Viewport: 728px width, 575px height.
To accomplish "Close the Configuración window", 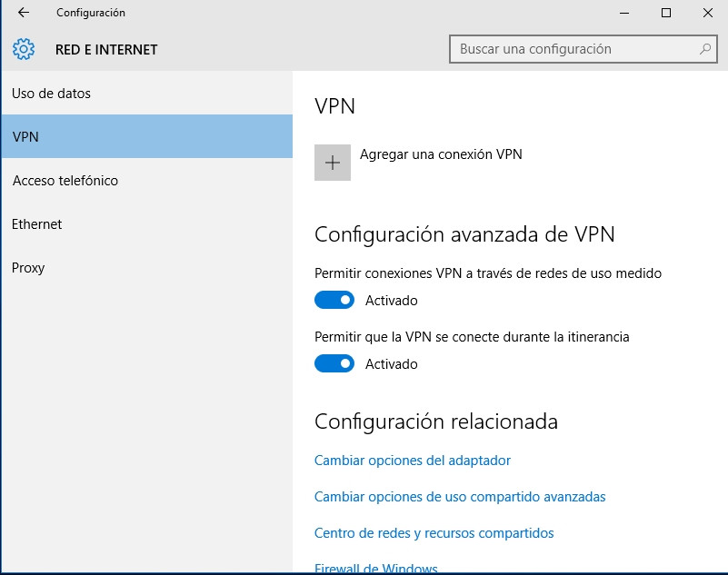I will [x=708, y=13].
